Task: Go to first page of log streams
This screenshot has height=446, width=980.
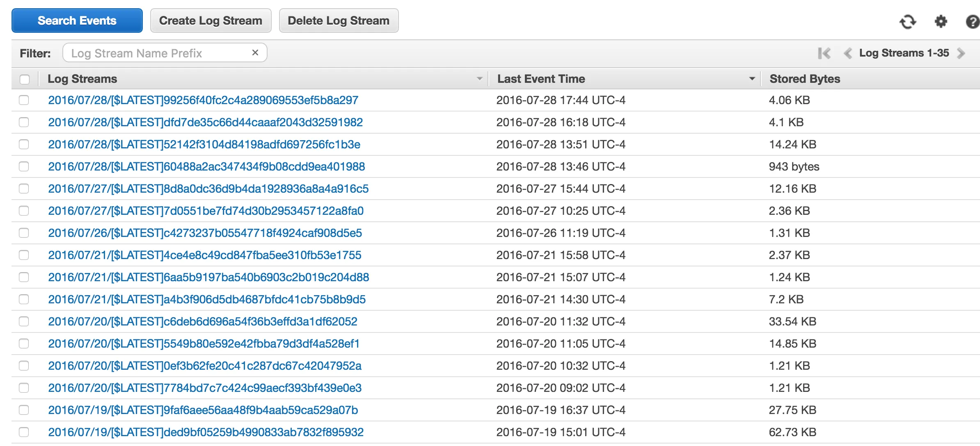Action: (824, 53)
